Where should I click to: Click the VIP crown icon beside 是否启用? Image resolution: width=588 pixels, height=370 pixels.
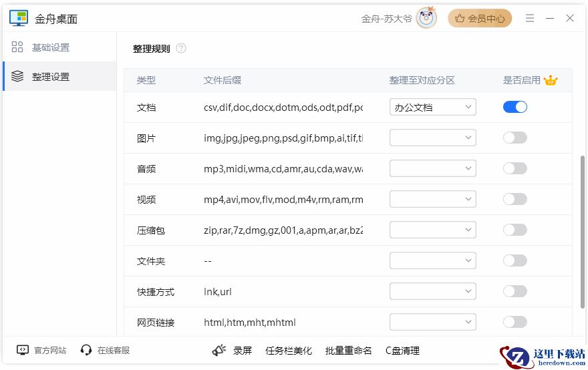pos(550,80)
